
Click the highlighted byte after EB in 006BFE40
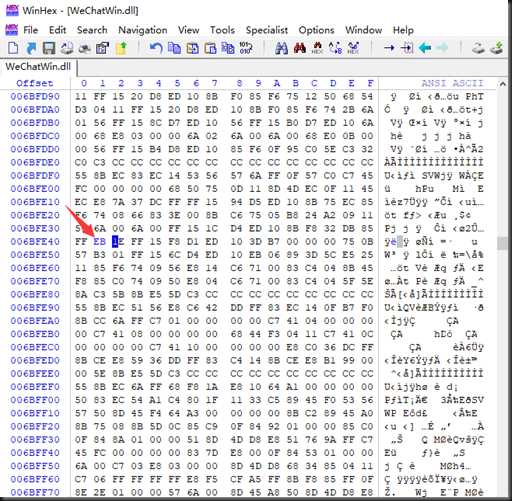(x=118, y=242)
